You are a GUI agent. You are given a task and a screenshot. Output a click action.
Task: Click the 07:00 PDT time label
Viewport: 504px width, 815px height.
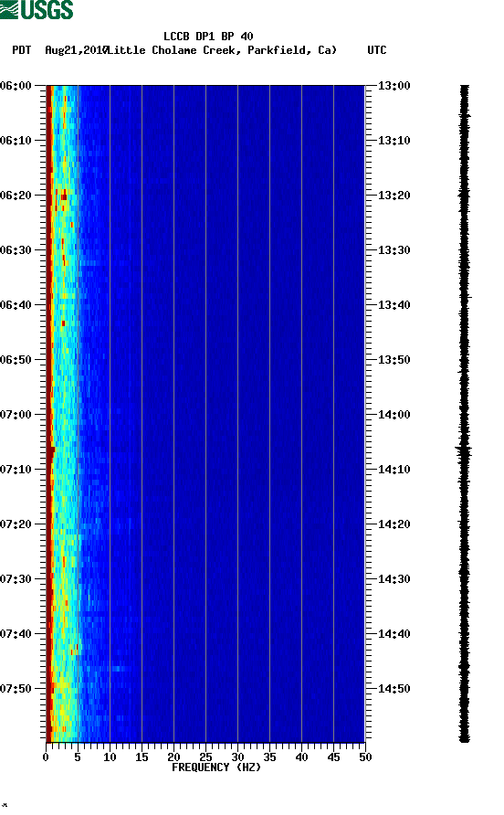(16, 414)
